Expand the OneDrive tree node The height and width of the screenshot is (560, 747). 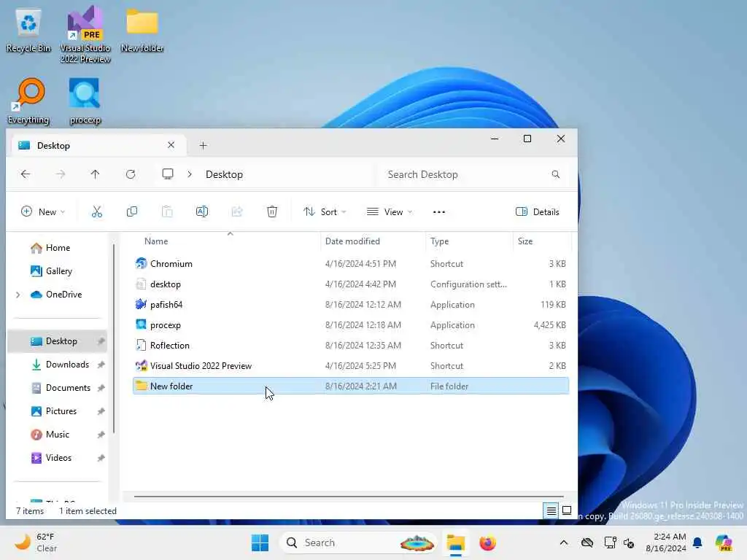18,295
